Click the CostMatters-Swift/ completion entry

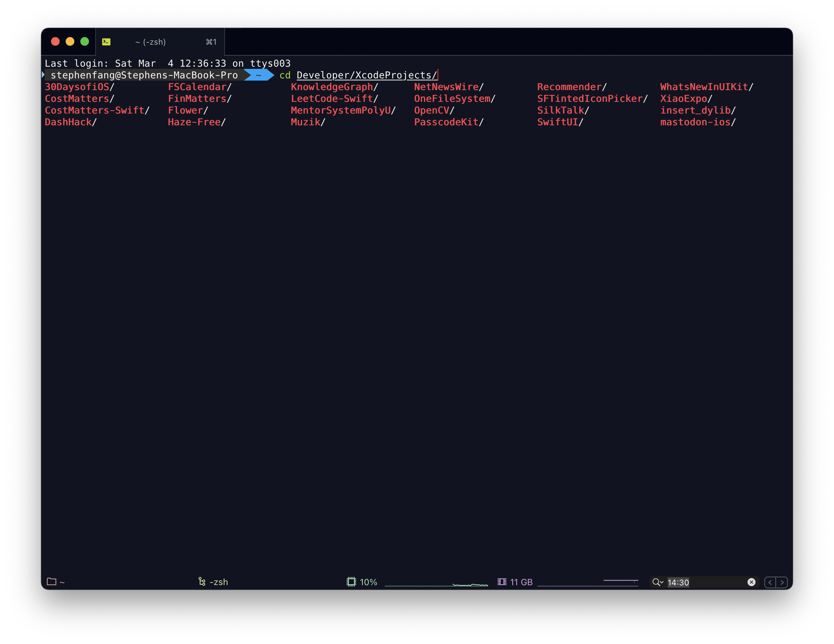coord(97,110)
